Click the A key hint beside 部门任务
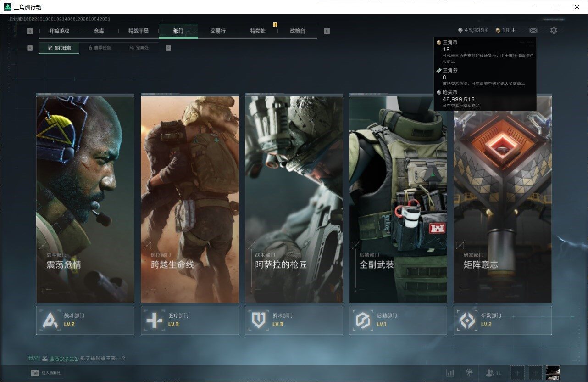Viewport: 588px width, 382px height. [30, 48]
